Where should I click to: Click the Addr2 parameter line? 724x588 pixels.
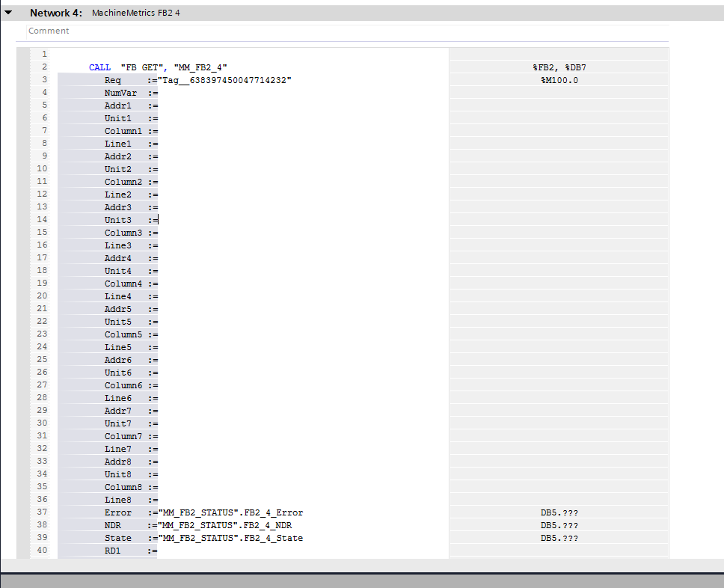point(117,156)
